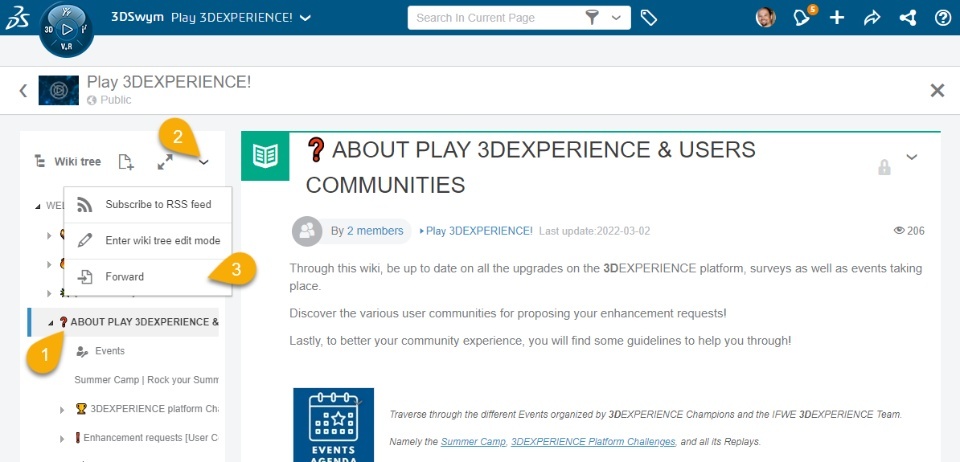Collapse the ABOUT PLAY 3DEXPERIENCE tree node

pos(50,323)
